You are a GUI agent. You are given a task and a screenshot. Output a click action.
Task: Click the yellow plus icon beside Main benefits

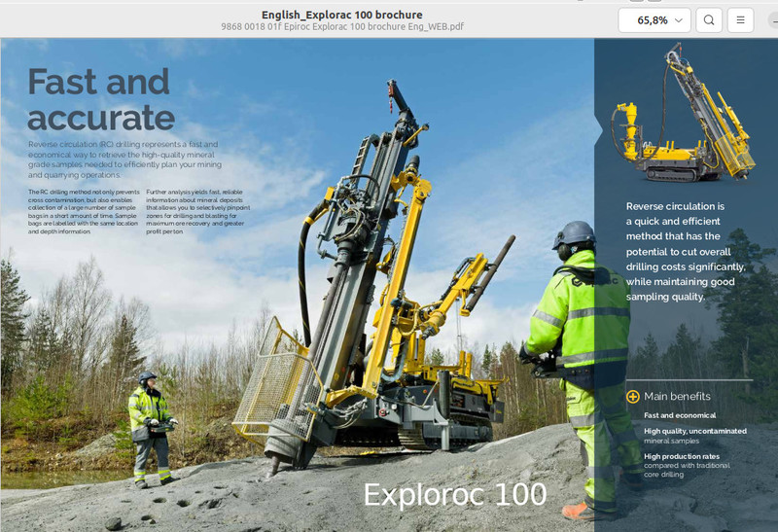(x=633, y=397)
